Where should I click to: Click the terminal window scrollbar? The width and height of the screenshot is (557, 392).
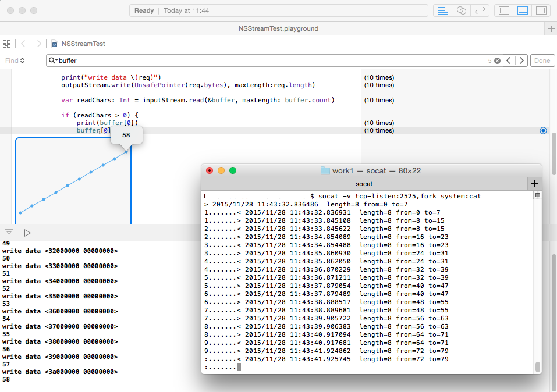538,366
